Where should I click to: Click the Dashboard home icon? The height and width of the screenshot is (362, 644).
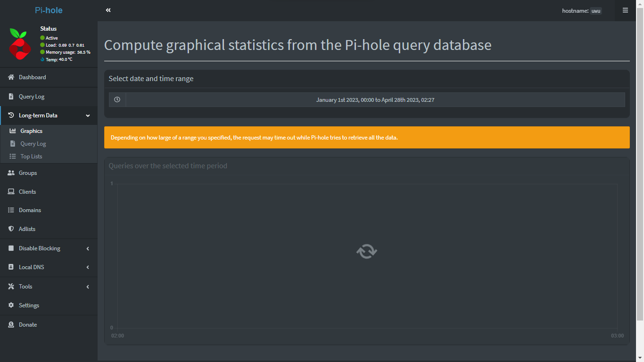coord(11,77)
